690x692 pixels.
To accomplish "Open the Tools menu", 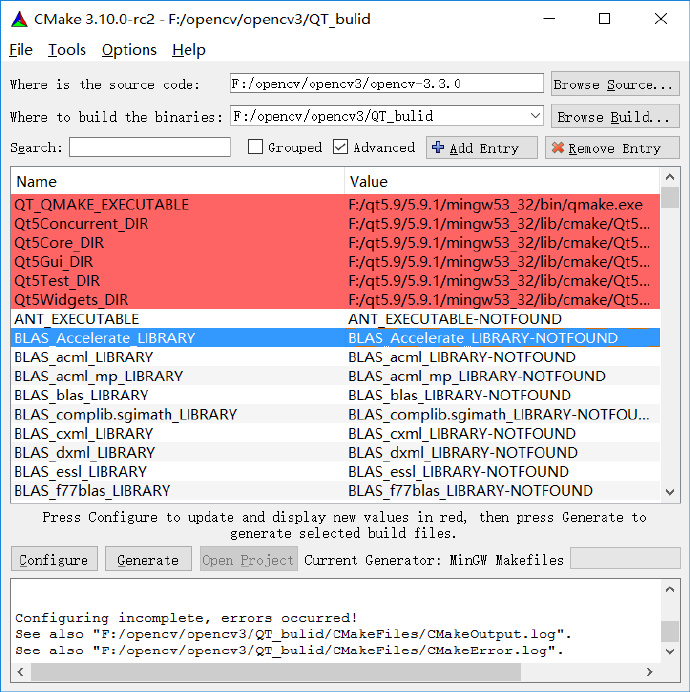I will [67, 50].
